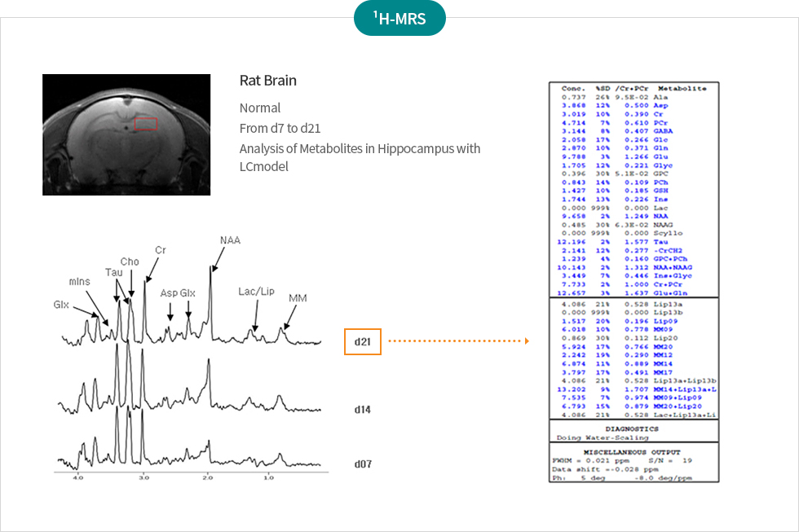Select the NAA peak label
799x532 pixels.
click(230, 240)
